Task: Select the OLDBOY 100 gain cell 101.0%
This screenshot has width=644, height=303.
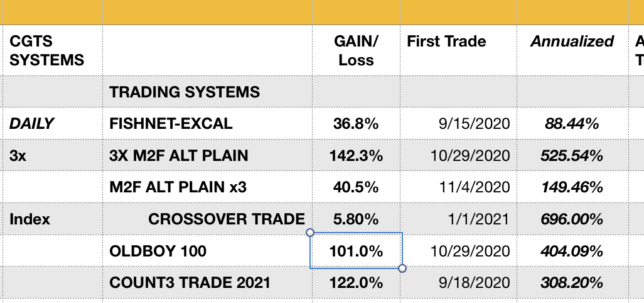Action: pyautogui.click(x=356, y=251)
